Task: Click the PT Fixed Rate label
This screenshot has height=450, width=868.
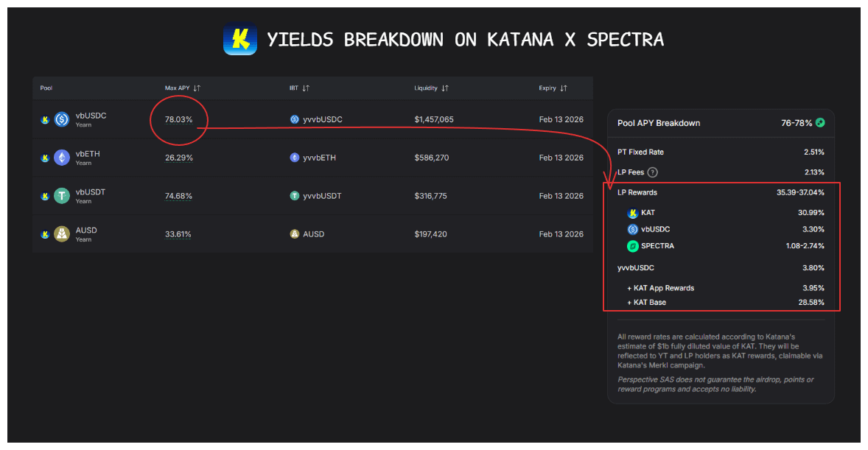Action: click(x=640, y=152)
